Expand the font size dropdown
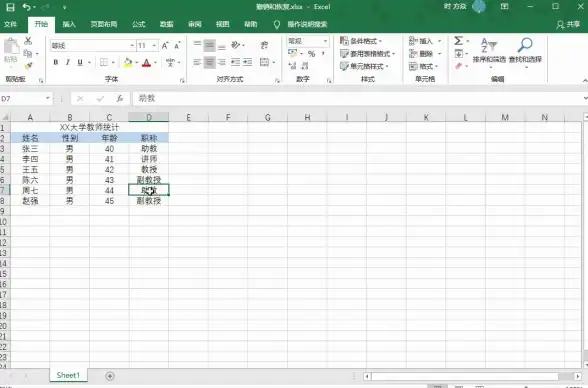This screenshot has width=588, height=388. pos(154,46)
